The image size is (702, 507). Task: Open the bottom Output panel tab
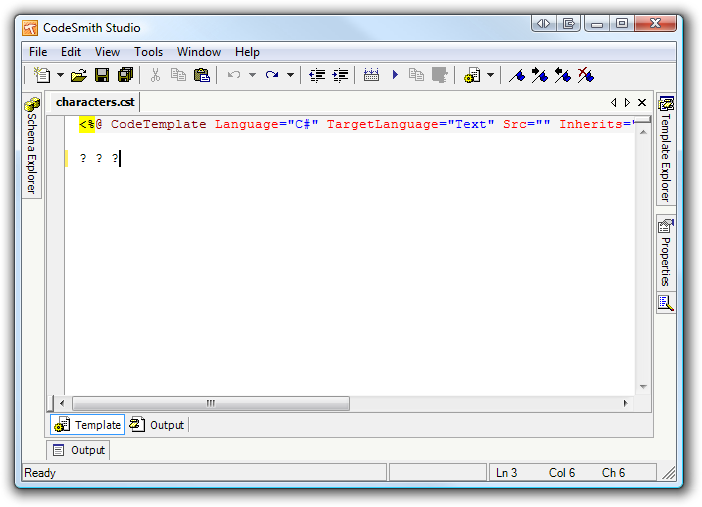pyautogui.click(x=79, y=450)
